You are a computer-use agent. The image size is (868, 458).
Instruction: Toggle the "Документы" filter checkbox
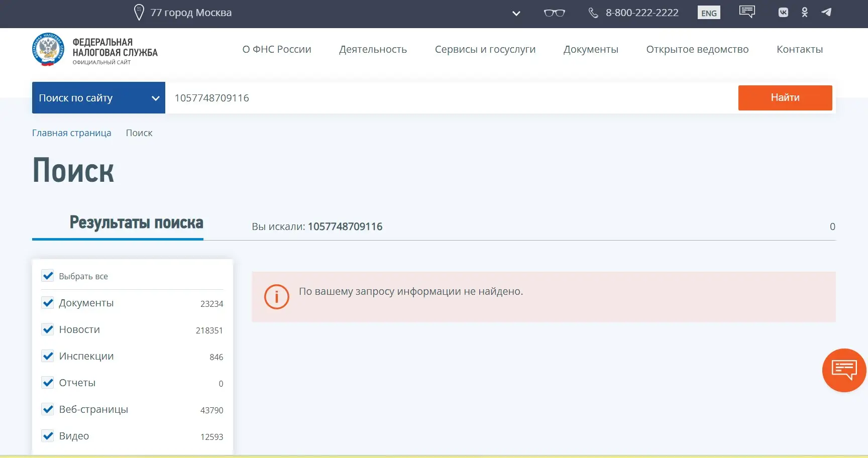coord(48,303)
